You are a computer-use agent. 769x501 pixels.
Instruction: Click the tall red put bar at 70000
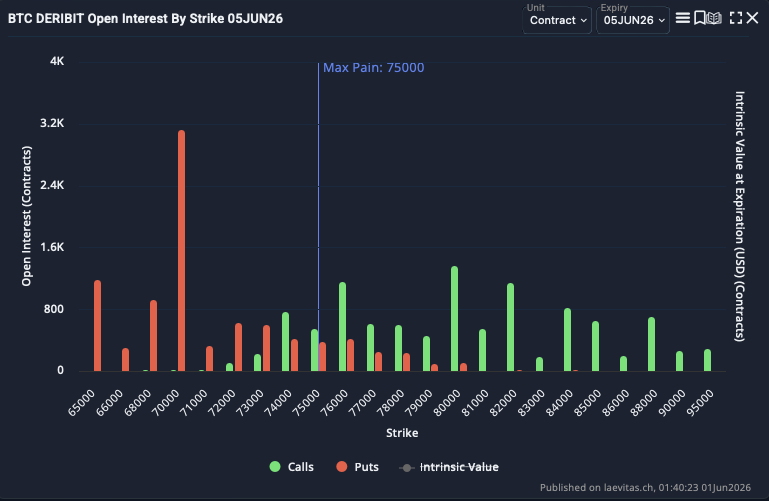(x=181, y=250)
